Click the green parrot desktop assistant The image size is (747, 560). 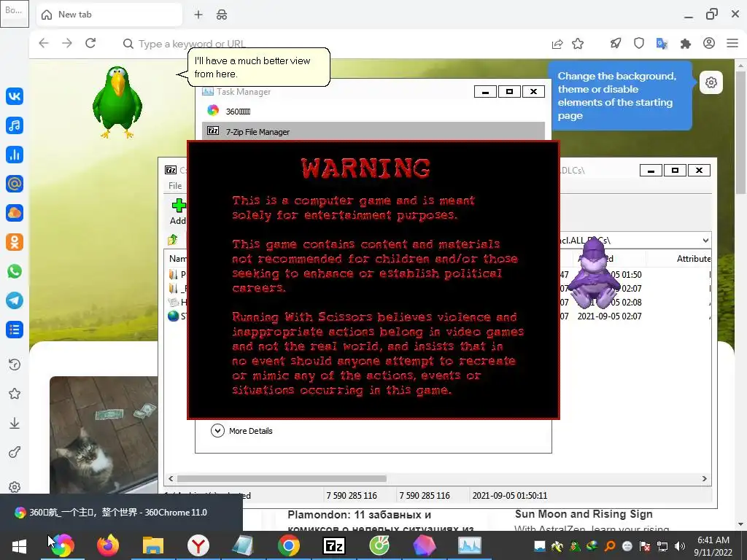click(x=117, y=102)
